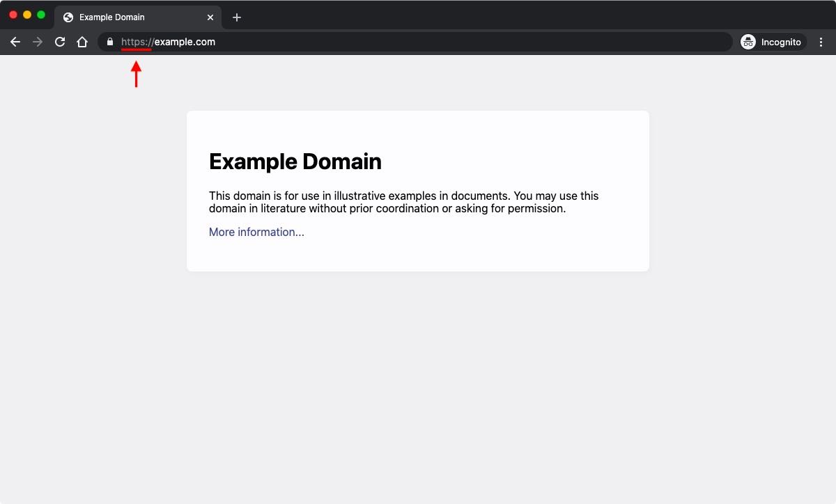Image resolution: width=836 pixels, height=504 pixels.
Task: Click the back navigation arrow
Action: coord(15,42)
